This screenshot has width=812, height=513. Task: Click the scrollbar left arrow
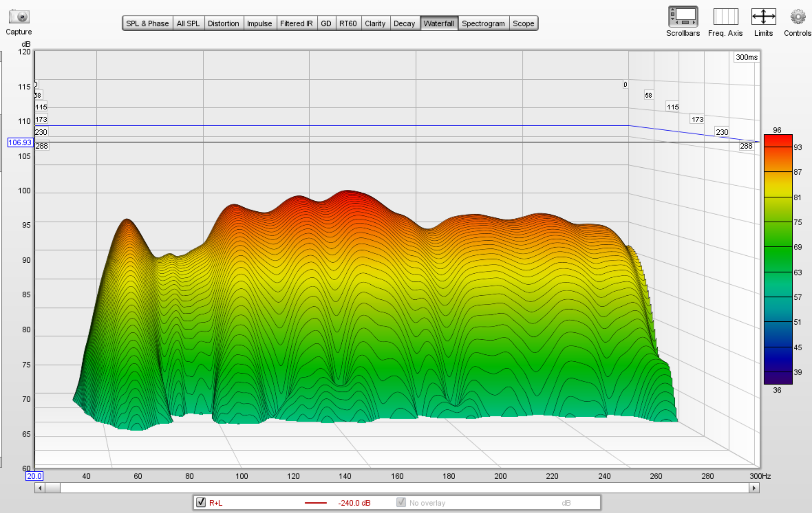[x=40, y=488]
